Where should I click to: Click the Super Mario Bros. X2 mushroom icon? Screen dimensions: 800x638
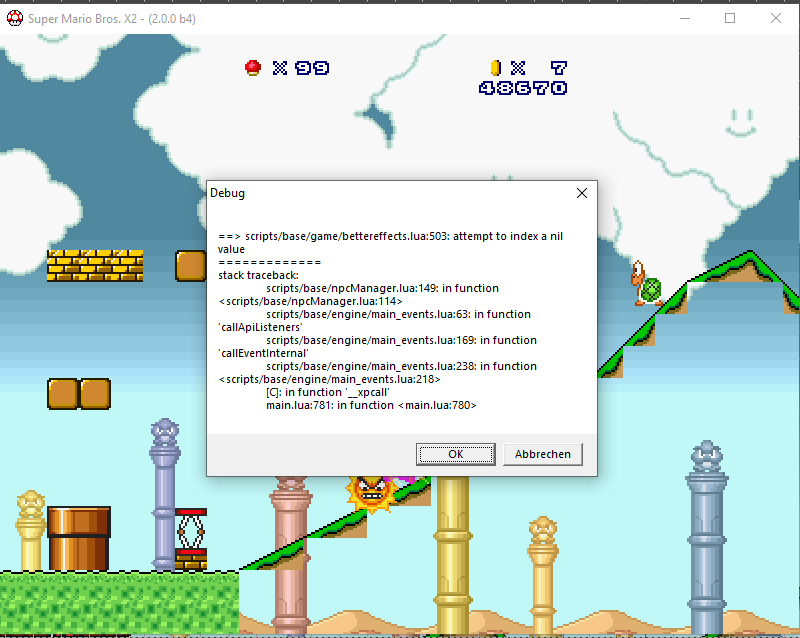pos(15,18)
